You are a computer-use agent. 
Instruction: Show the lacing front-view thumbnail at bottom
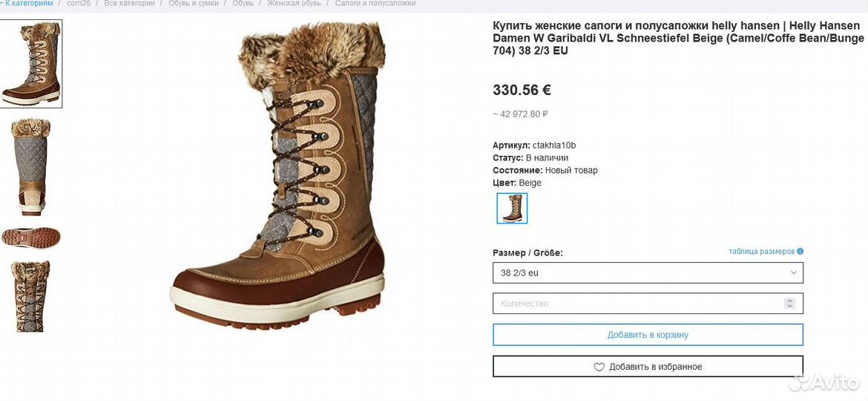pyautogui.click(x=30, y=296)
